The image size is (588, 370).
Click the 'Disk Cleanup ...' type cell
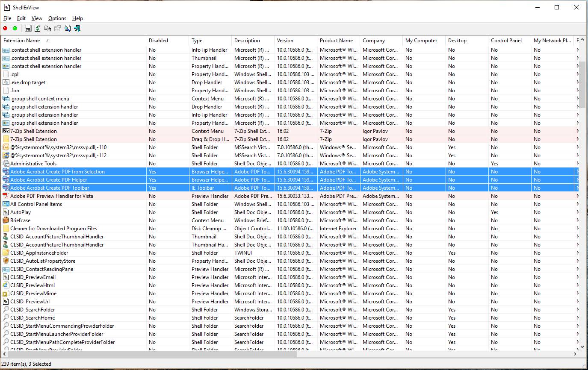[209, 229]
